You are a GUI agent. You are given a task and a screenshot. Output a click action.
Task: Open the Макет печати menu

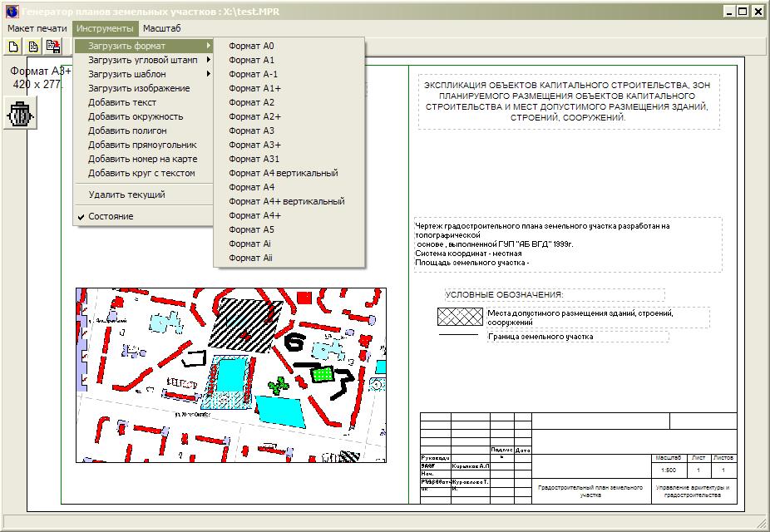coord(37,28)
